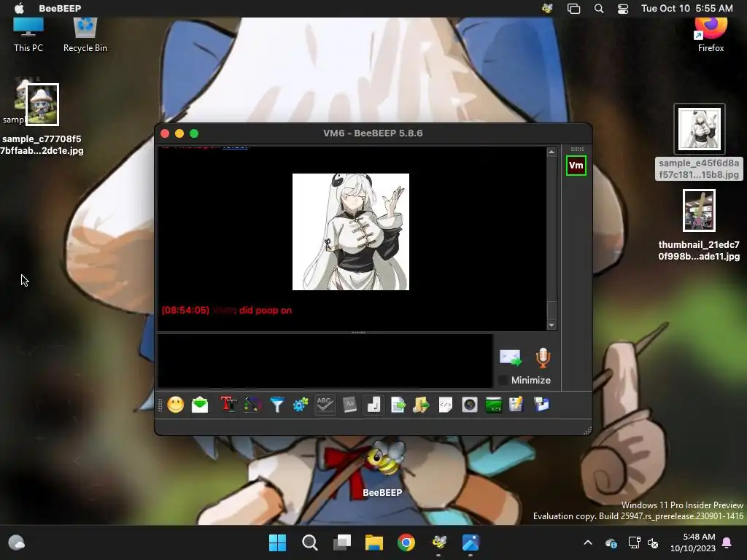Select thumbnail_21edc7 image file on desktop
The height and width of the screenshot is (560, 747).
[699, 225]
